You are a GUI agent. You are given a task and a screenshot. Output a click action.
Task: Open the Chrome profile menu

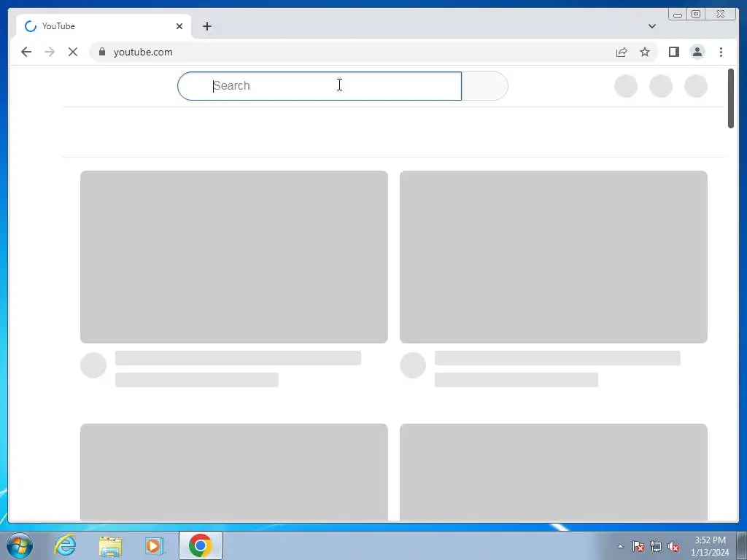point(697,52)
